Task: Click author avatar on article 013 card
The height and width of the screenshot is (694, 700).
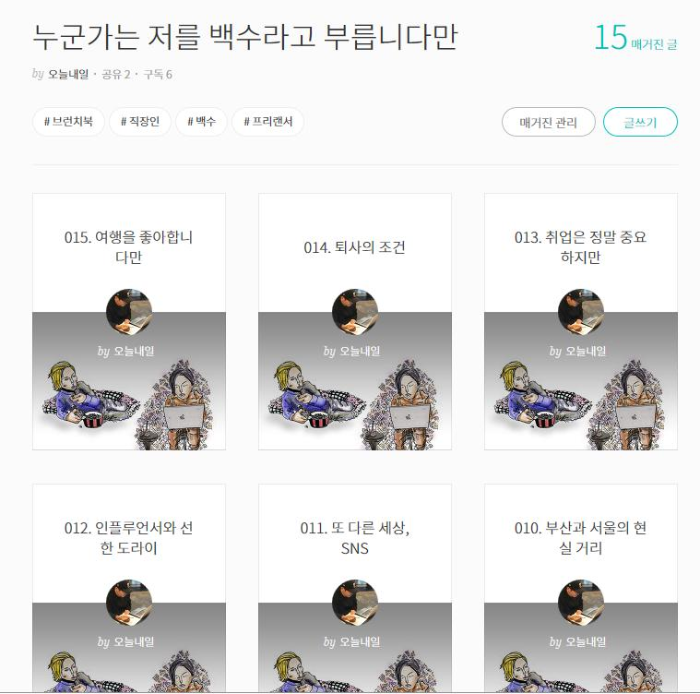Action: (x=581, y=312)
